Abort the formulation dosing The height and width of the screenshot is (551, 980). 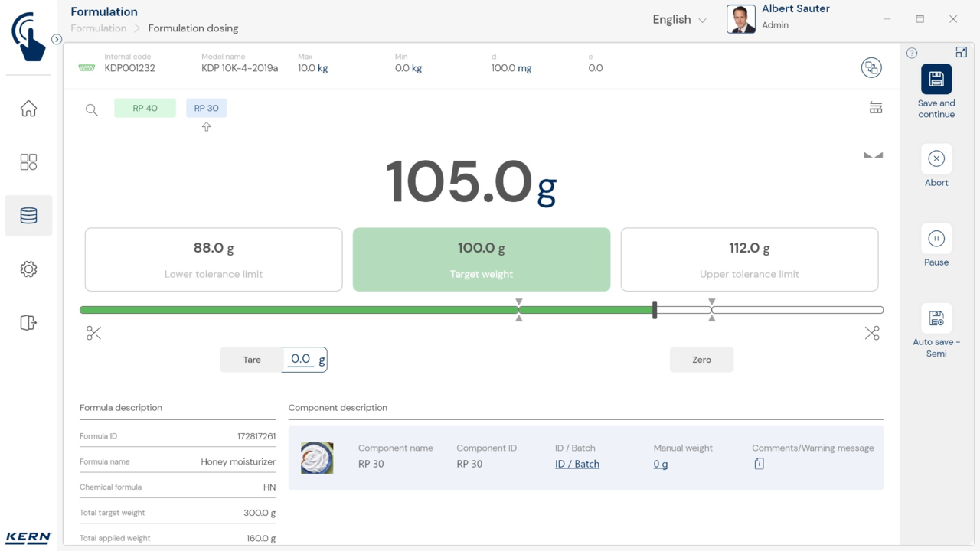coord(936,158)
